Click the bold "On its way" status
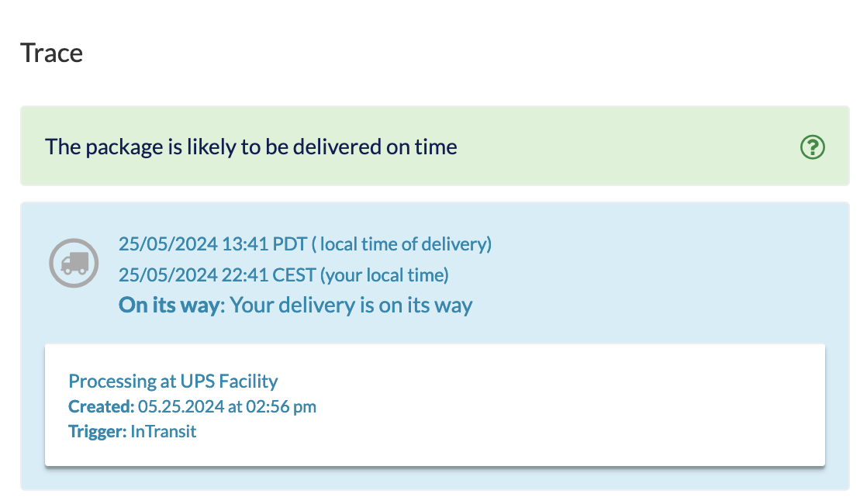This screenshot has width=867, height=504. click(169, 305)
